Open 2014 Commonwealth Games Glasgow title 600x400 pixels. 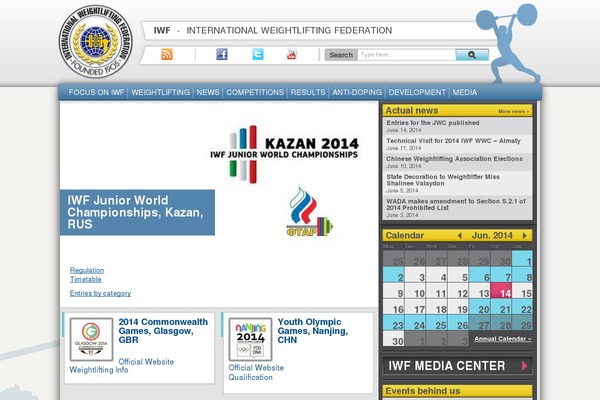pyautogui.click(x=163, y=331)
